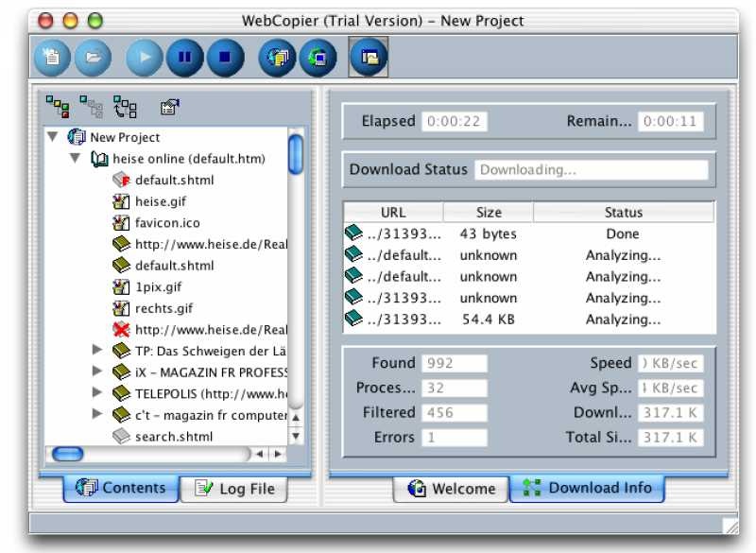Click the tree scroll up arrow

pos(296,418)
